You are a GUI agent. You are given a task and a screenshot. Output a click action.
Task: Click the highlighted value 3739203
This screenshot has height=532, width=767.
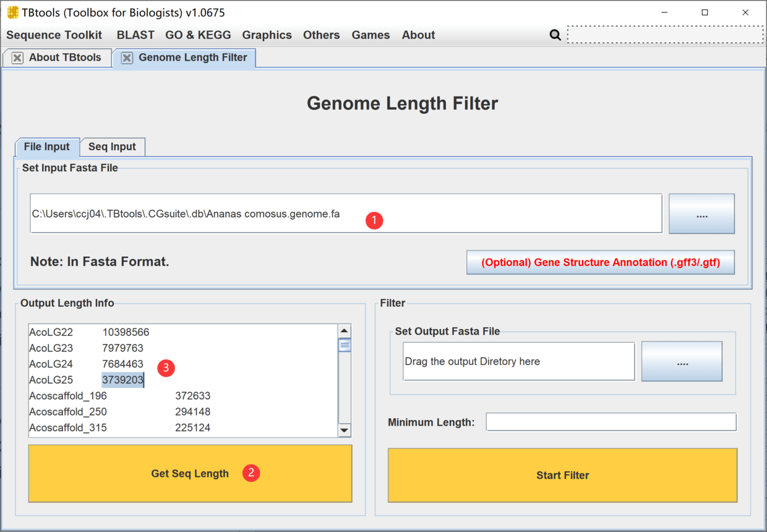[x=122, y=380]
